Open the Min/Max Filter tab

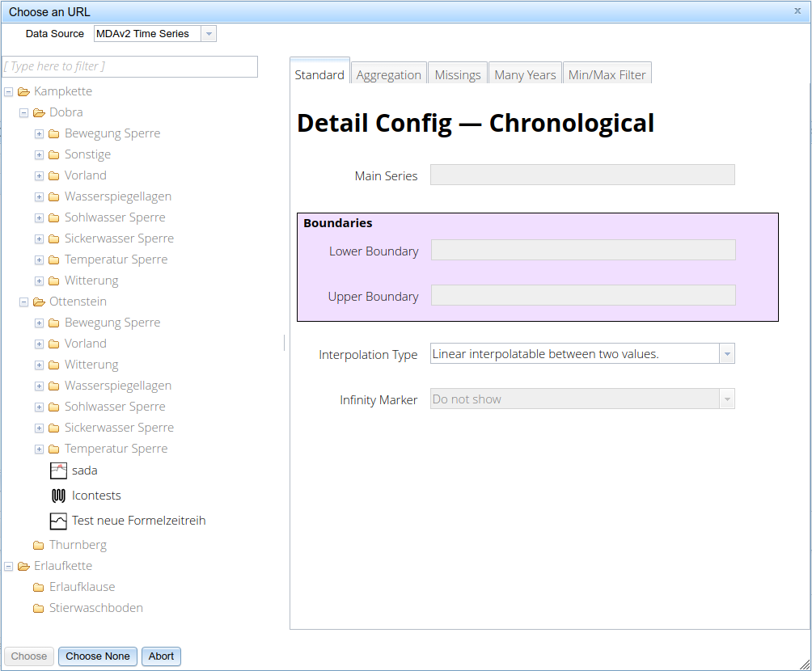[607, 74]
